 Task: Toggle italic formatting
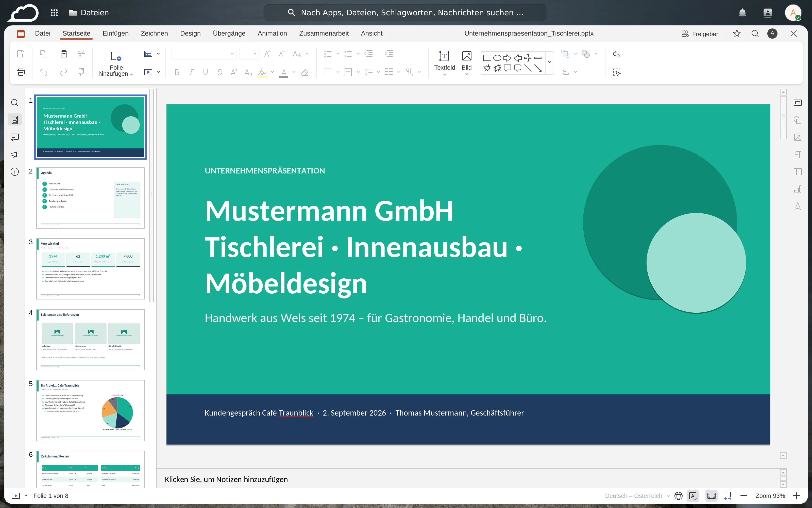tap(191, 72)
